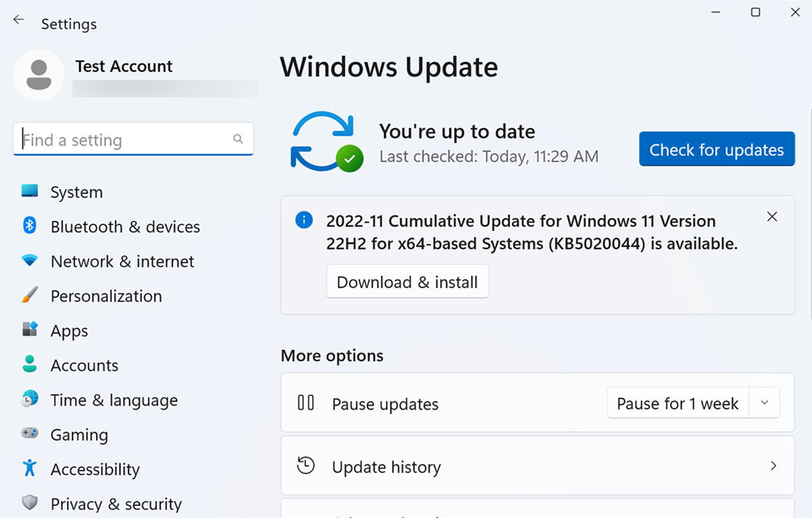
Task: Click the Gaming controller icon
Action: [x=29, y=433]
